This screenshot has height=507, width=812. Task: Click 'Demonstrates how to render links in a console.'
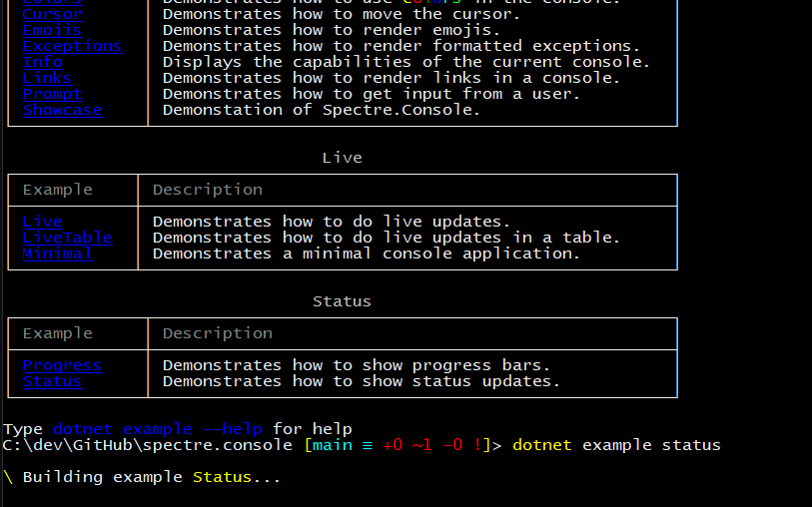[392, 78]
